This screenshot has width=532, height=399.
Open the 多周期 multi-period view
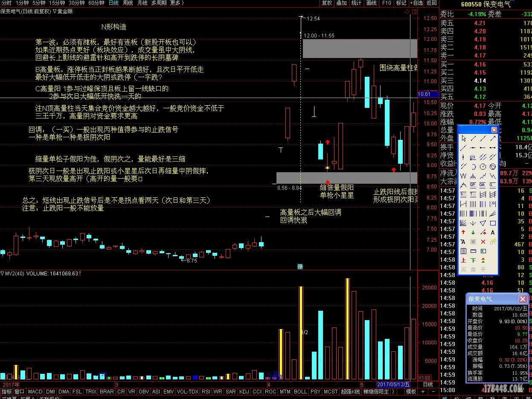[159, 3]
